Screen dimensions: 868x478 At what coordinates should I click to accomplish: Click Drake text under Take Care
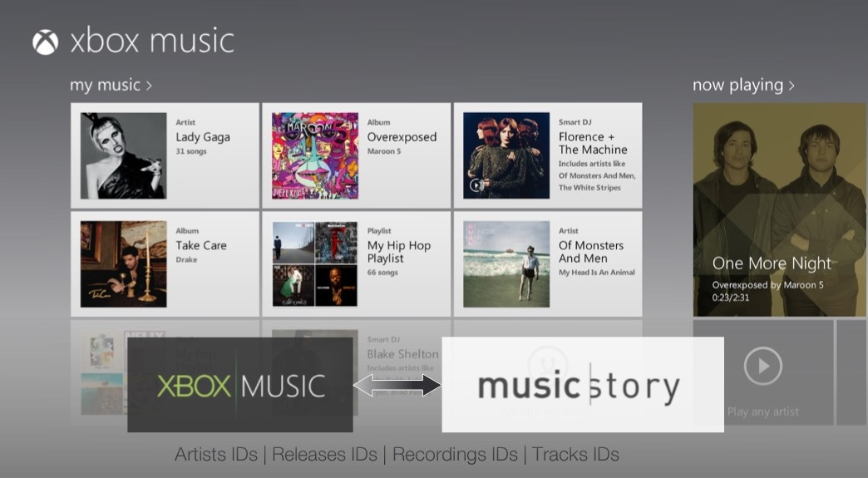click(x=186, y=260)
